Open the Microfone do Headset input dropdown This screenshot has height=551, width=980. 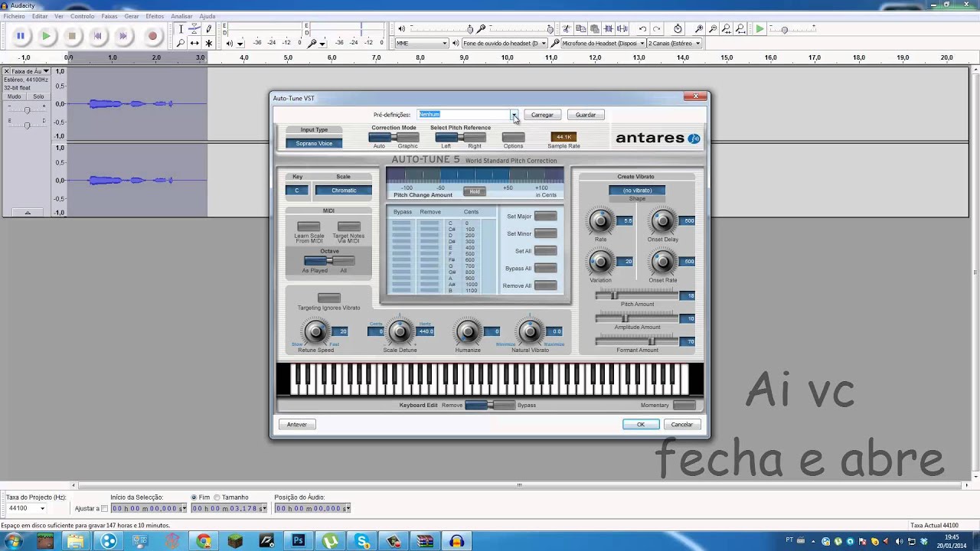603,44
